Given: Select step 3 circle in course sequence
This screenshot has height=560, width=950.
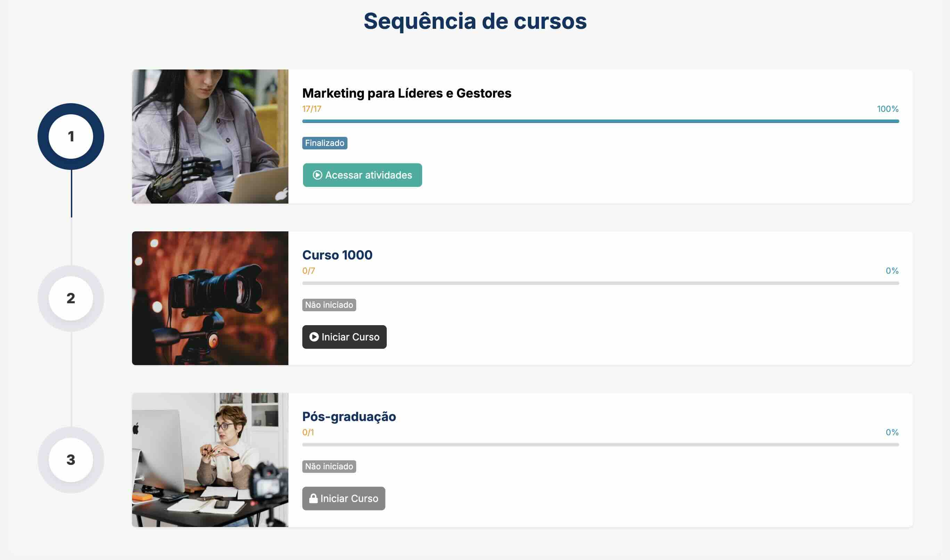Looking at the screenshot, I should coord(71,460).
